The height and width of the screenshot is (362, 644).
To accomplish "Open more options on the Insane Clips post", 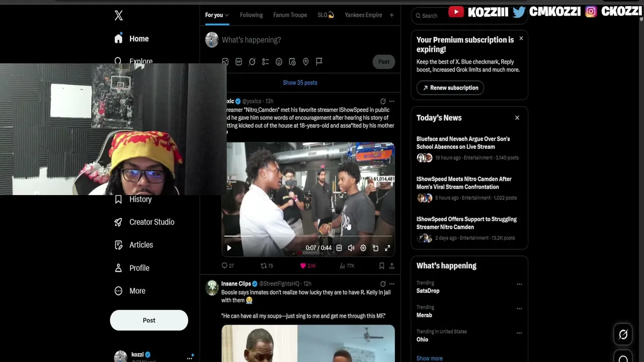I will pyautogui.click(x=392, y=284).
